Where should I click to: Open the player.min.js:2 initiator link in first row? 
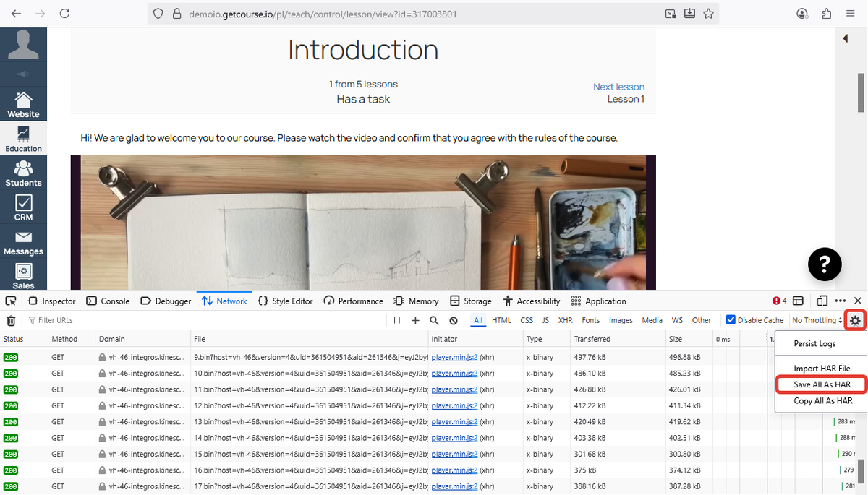454,356
